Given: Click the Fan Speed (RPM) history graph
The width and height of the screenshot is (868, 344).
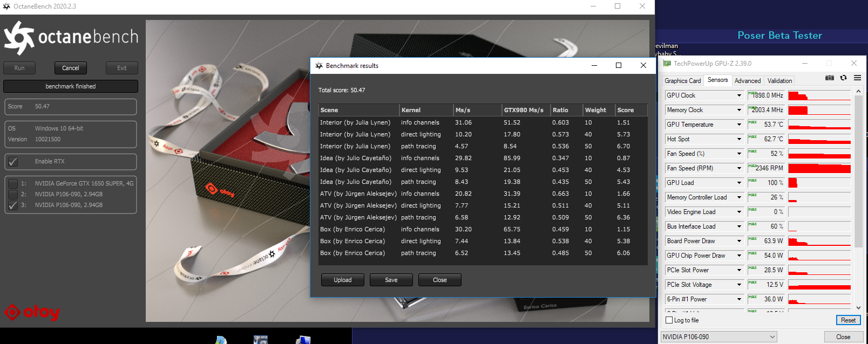Looking at the screenshot, I should (819, 168).
